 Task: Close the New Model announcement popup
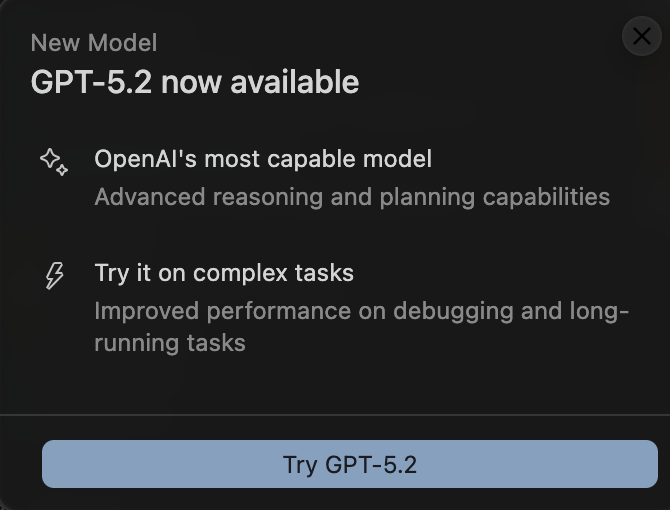point(640,37)
